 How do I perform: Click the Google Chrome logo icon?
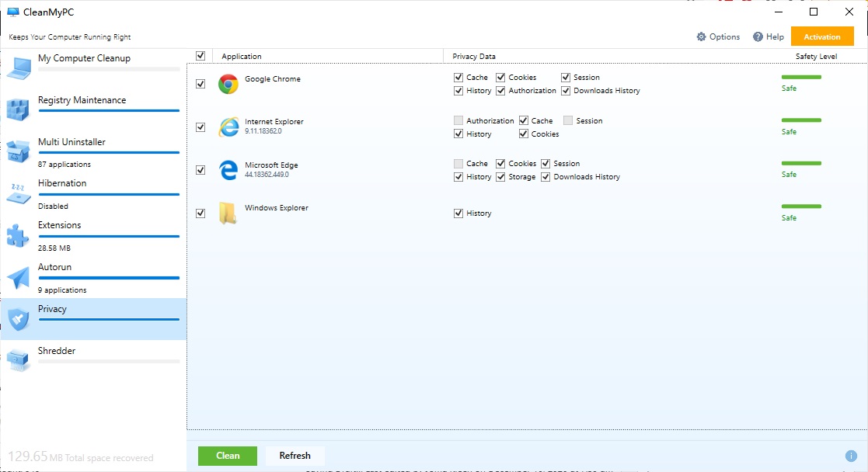[228, 84]
